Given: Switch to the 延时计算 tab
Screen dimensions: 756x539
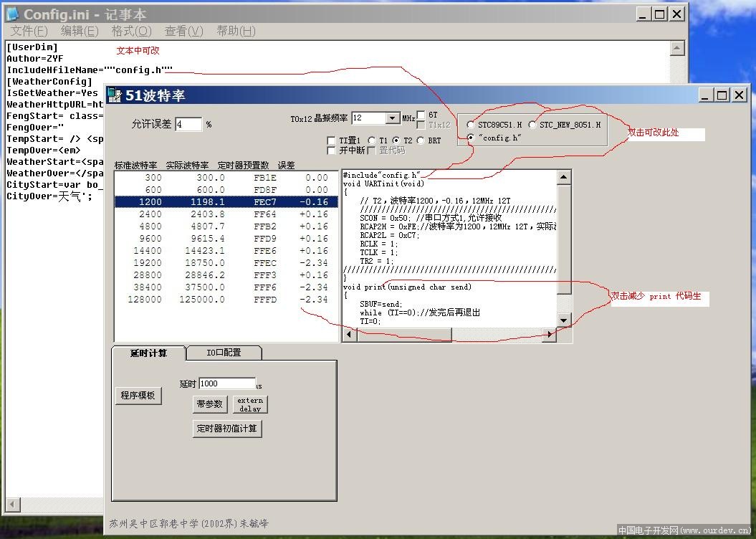Looking at the screenshot, I should pos(148,353).
